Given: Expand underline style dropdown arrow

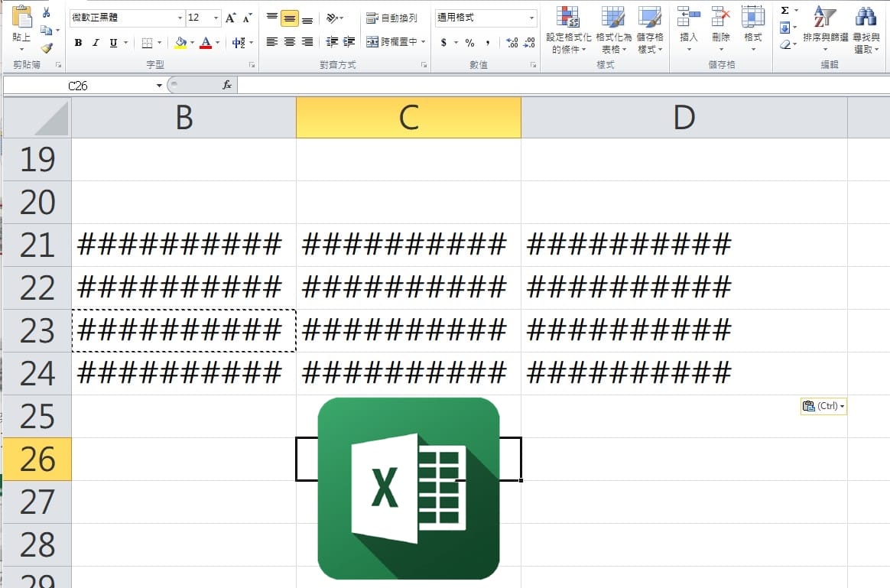Looking at the screenshot, I should (126, 43).
